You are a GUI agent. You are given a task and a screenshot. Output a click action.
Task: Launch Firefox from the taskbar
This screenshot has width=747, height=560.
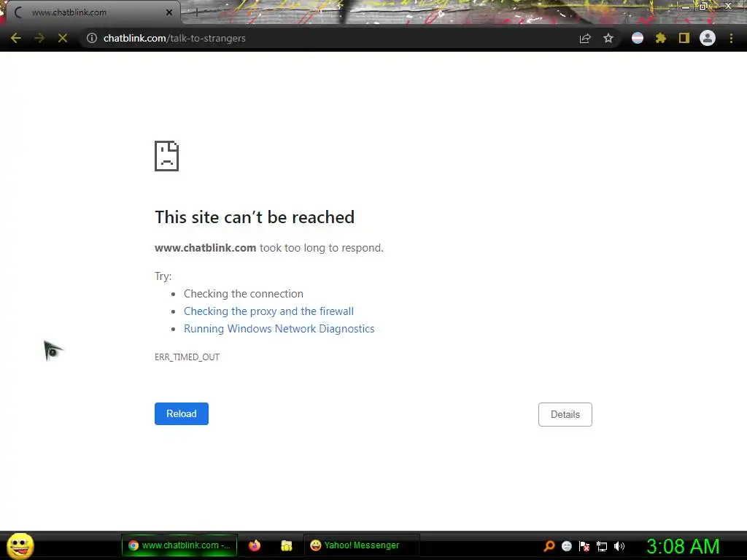[x=255, y=545]
